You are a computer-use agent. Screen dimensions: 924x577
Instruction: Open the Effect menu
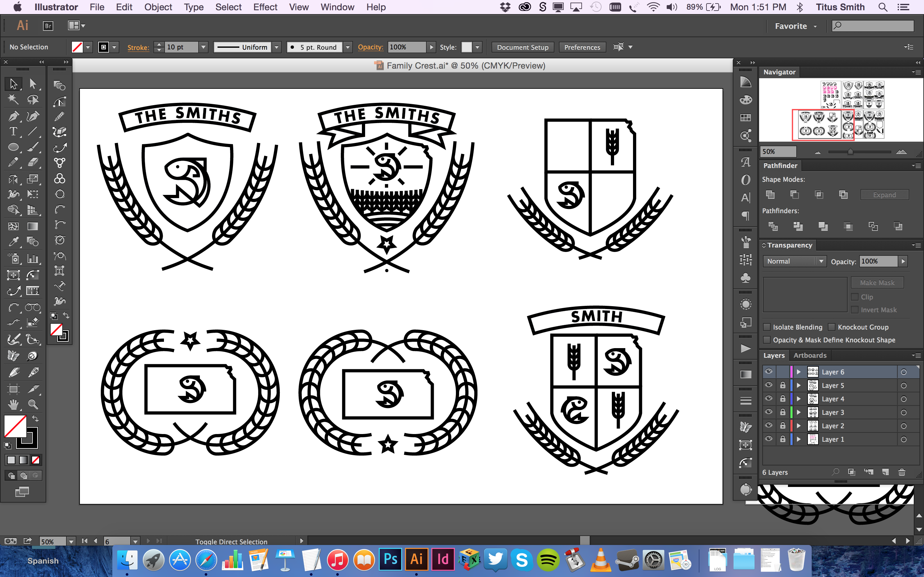(x=265, y=7)
